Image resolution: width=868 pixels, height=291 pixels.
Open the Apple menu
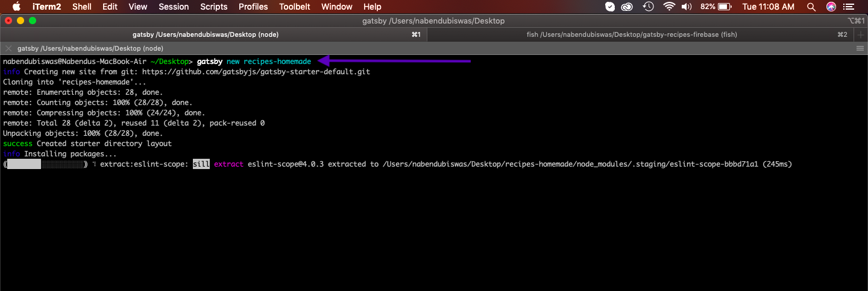click(16, 7)
